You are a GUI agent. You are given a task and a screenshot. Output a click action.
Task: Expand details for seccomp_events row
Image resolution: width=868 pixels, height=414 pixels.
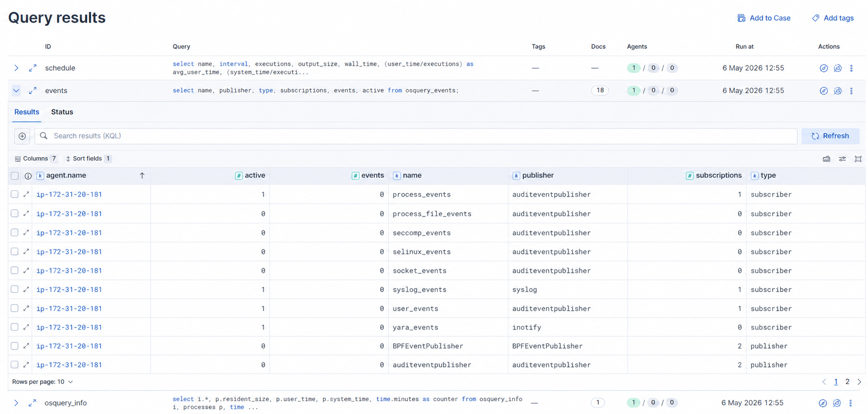(26, 233)
